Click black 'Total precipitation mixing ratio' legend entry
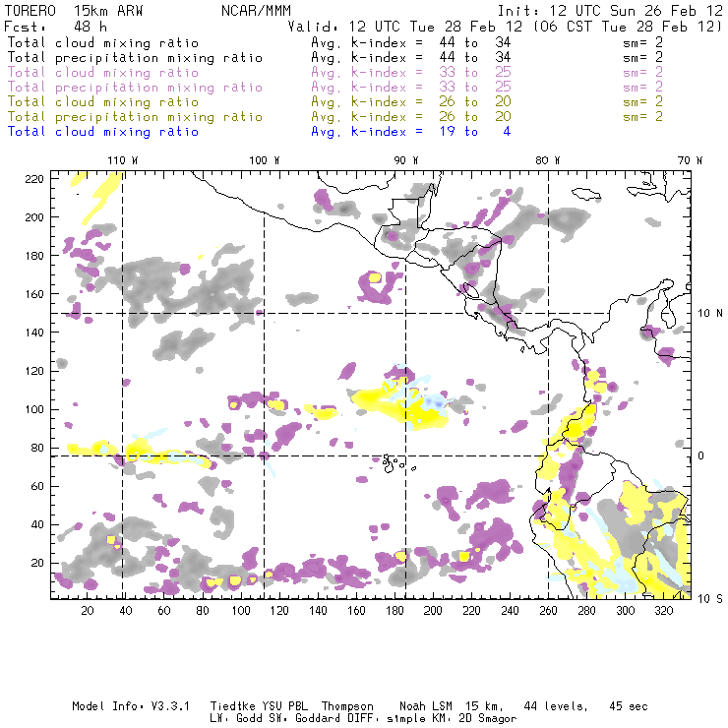728x728 pixels. (x=135, y=58)
